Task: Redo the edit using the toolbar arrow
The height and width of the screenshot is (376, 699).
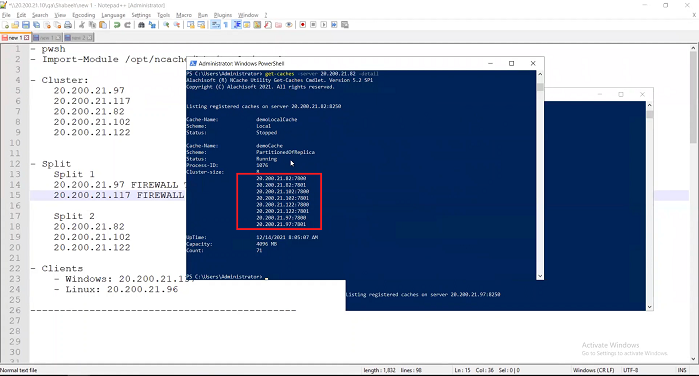Action: 127,25
